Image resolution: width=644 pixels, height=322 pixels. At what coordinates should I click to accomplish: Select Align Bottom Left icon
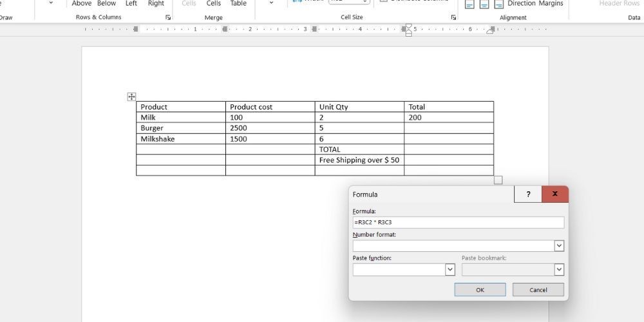tap(469, 4)
